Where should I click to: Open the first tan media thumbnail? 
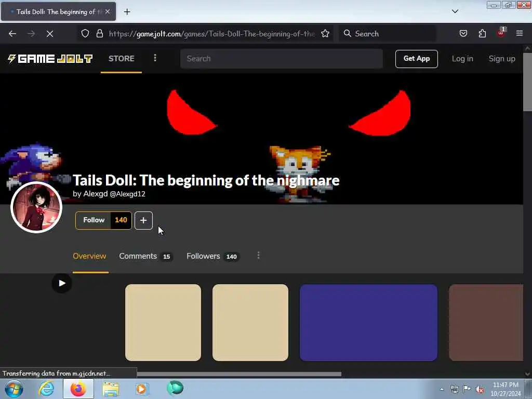pos(163,323)
